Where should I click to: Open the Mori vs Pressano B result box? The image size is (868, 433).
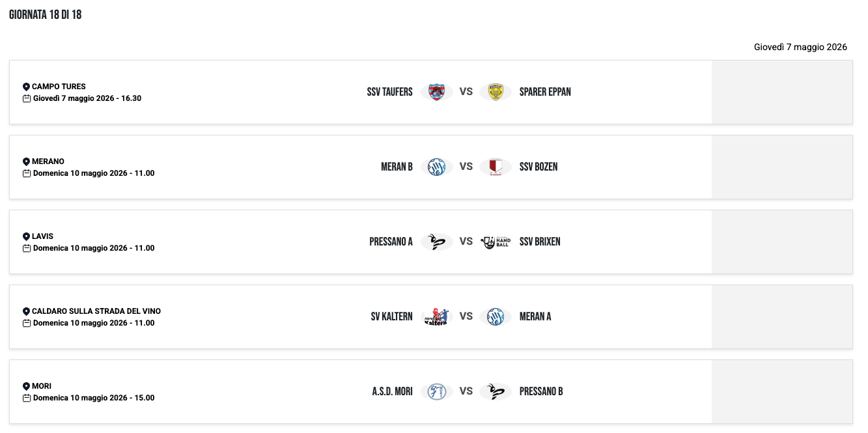click(x=781, y=391)
